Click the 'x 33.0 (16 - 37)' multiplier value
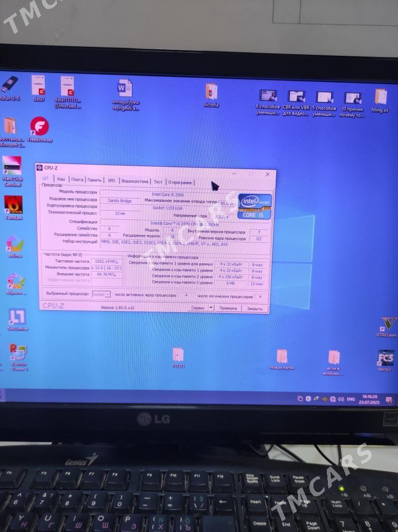Image resolution: width=398 pixels, height=532 pixels. (106, 268)
